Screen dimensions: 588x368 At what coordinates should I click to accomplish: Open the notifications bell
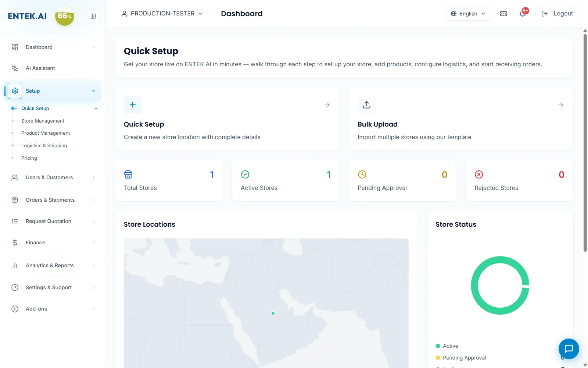pyautogui.click(x=523, y=14)
